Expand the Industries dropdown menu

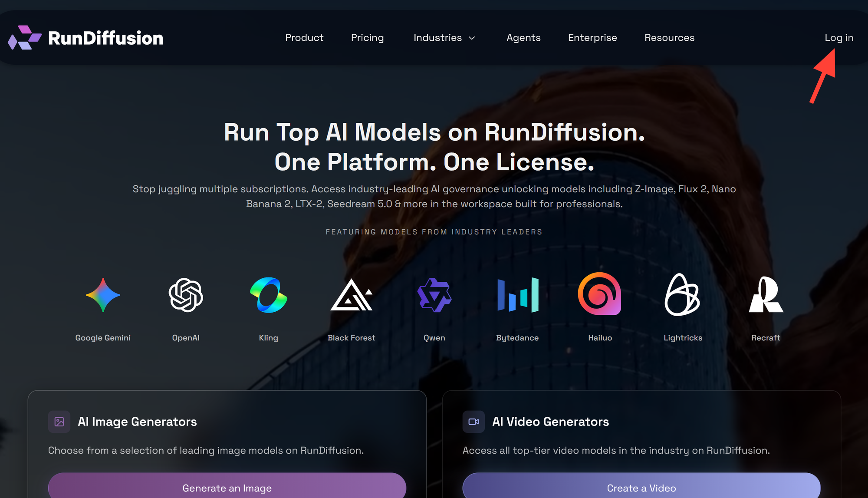(444, 38)
